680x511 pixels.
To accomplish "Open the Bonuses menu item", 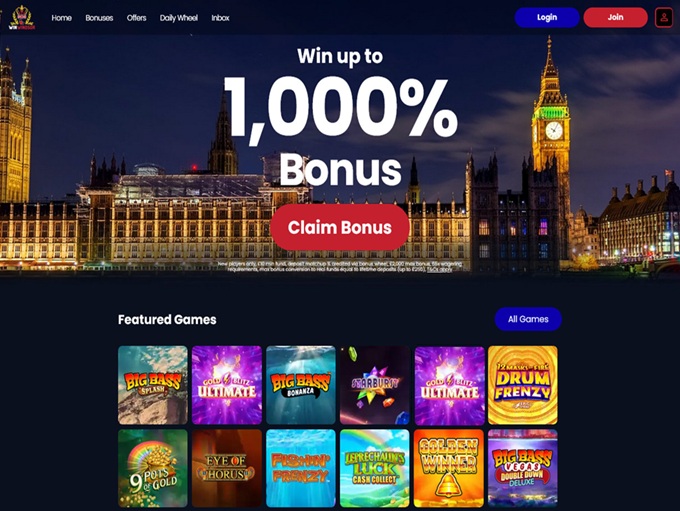I will (99, 18).
